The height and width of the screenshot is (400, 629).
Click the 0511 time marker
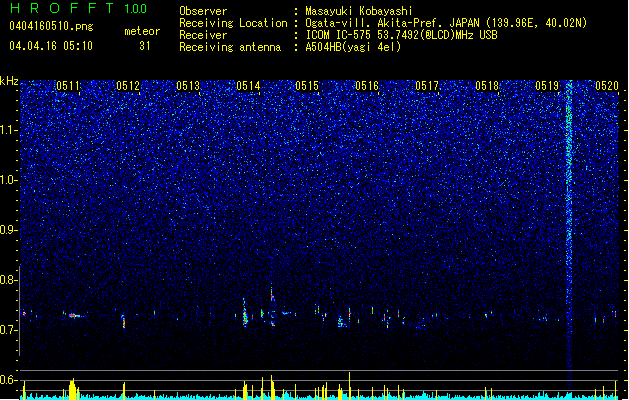point(68,86)
